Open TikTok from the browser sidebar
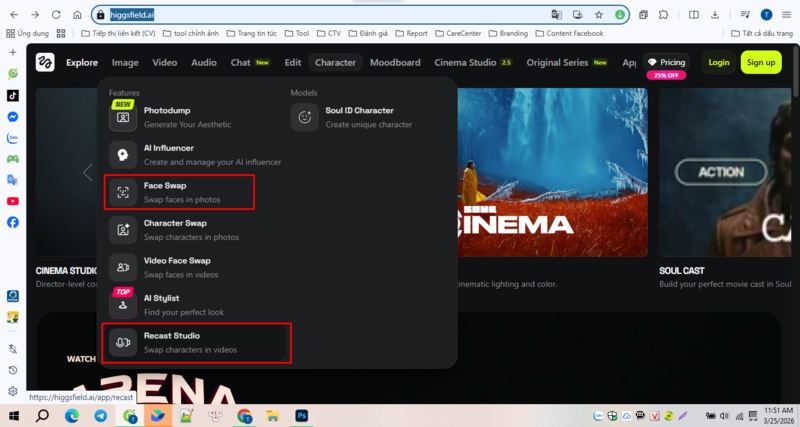This screenshot has height=427, width=800. click(x=13, y=95)
